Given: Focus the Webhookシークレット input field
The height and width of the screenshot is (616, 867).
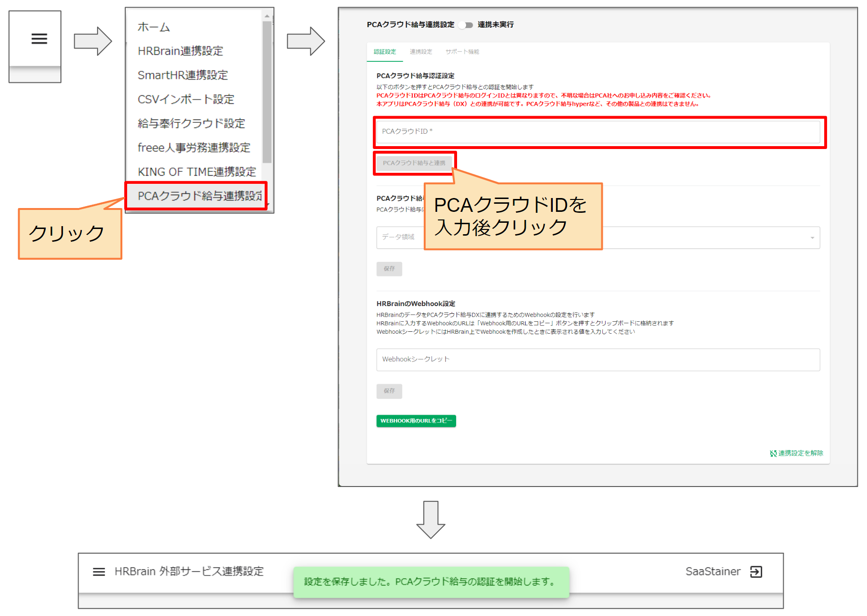Looking at the screenshot, I should (598, 360).
